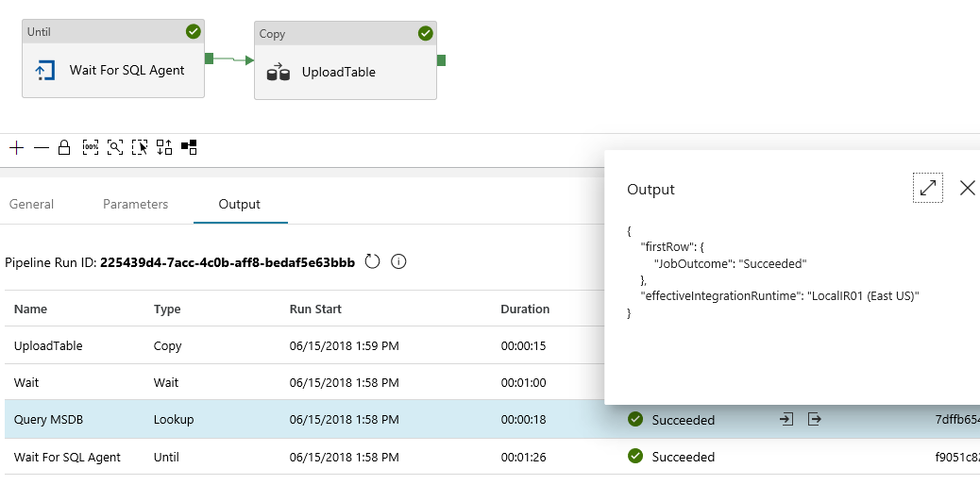Image resolution: width=980 pixels, height=485 pixels.
Task: Select the UploadTable copy activity node
Action: (x=346, y=72)
